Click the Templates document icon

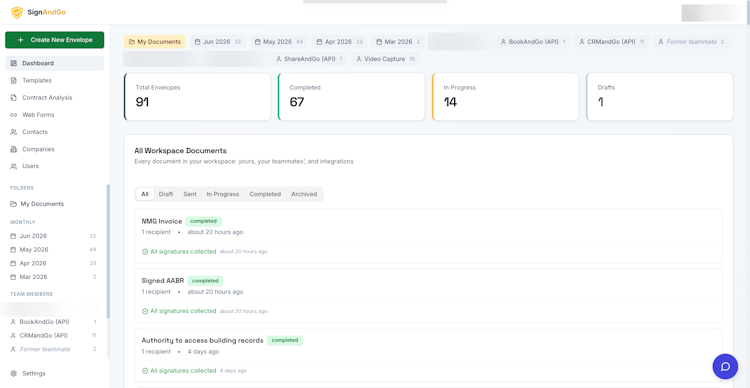tap(13, 80)
